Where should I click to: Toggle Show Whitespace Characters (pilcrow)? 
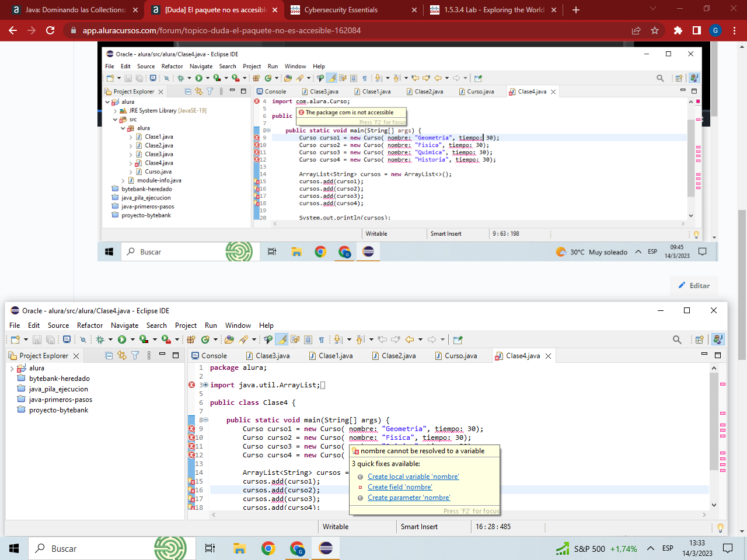click(x=322, y=339)
